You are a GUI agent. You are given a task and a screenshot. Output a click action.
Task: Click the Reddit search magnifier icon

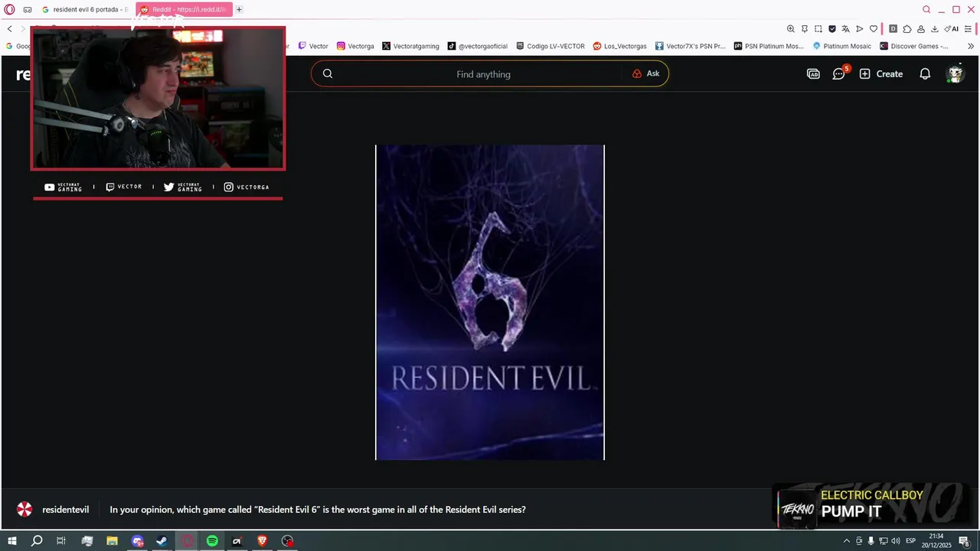coord(328,74)
